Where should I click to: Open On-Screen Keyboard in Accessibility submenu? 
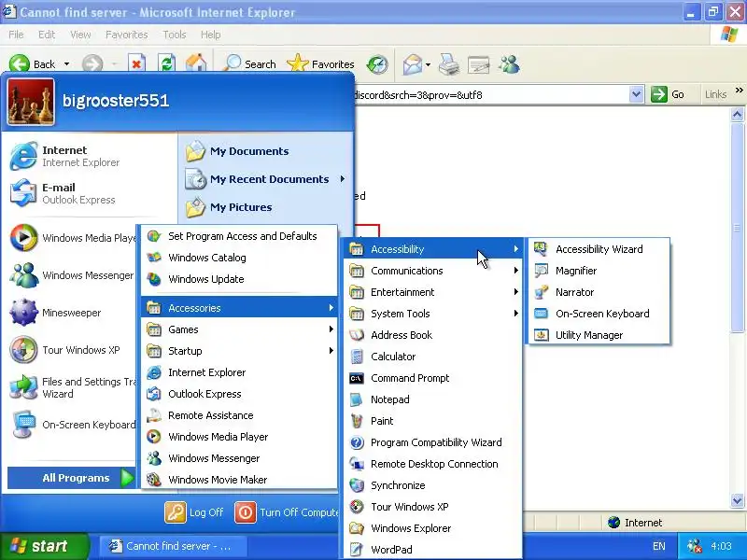coord(599,314)
